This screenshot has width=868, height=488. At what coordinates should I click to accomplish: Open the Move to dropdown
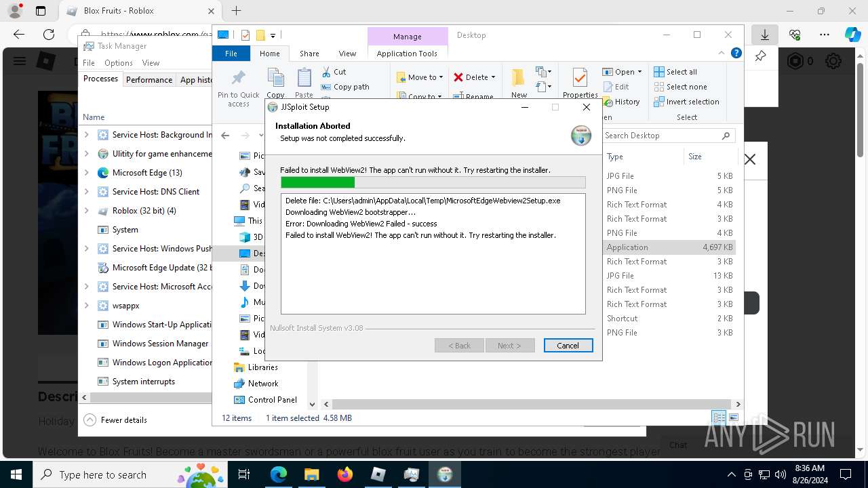point(420,77)
